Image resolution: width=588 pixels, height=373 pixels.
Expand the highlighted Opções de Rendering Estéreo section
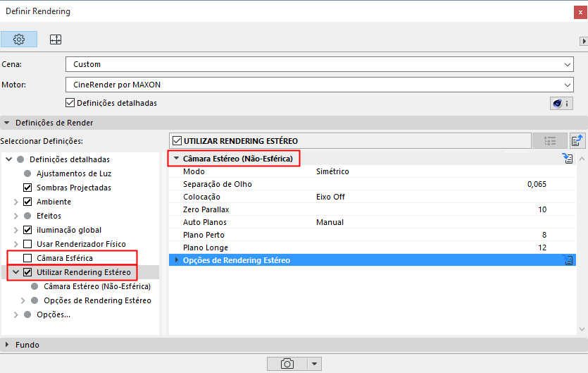[x=177, y=260]
